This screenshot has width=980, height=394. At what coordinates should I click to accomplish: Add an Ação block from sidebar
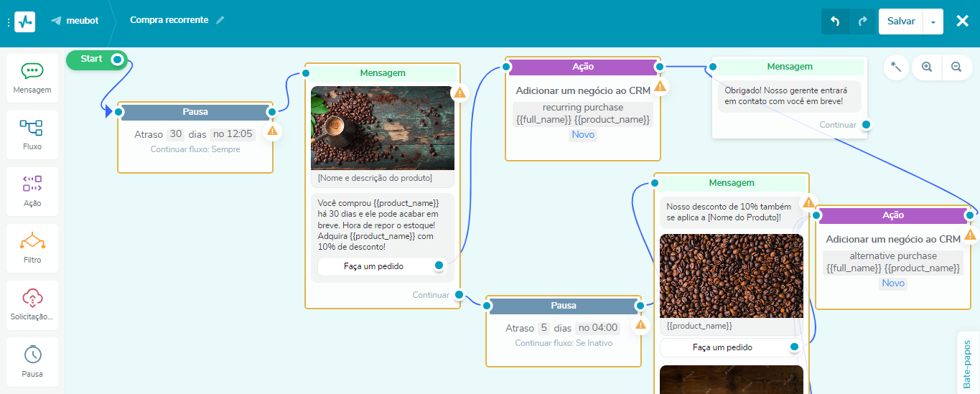32,191
